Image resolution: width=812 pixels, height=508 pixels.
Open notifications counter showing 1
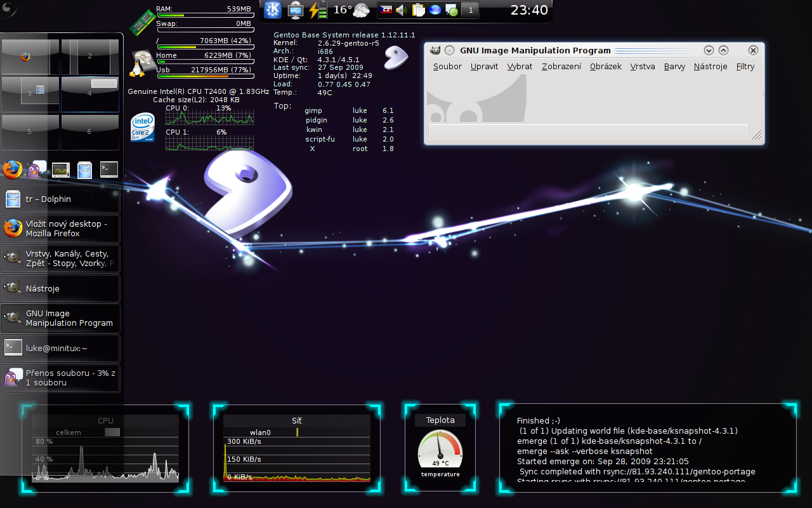coord(470,10)
